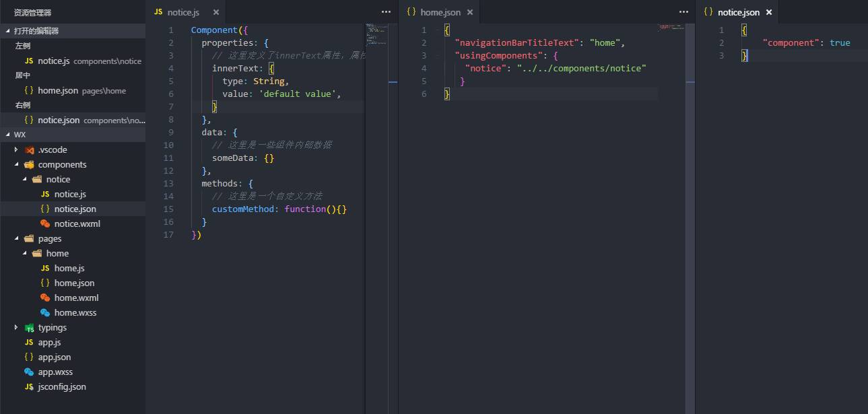
Task: Open home.wxss file
Action: coord(73,312)
